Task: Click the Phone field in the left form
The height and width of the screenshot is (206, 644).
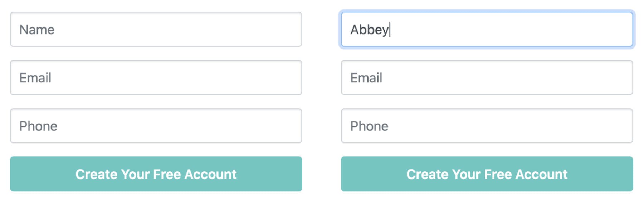Action: pyautogui.click(x=156, y=126)
